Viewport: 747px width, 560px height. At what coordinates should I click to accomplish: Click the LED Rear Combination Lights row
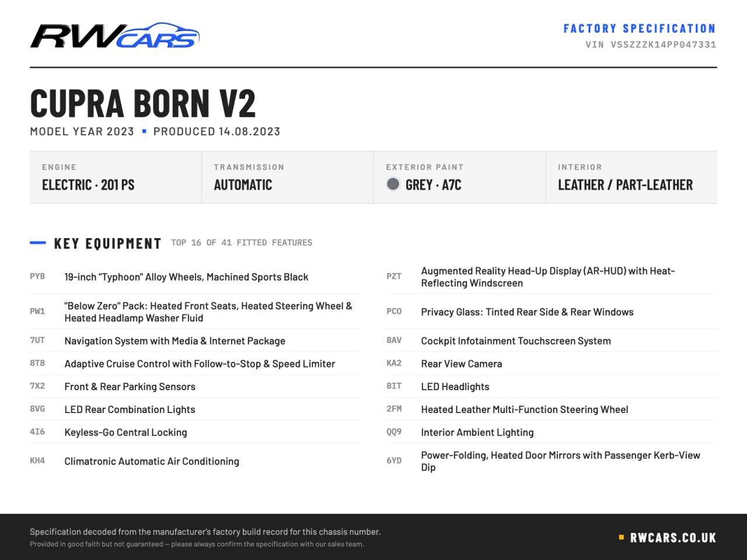194,409
